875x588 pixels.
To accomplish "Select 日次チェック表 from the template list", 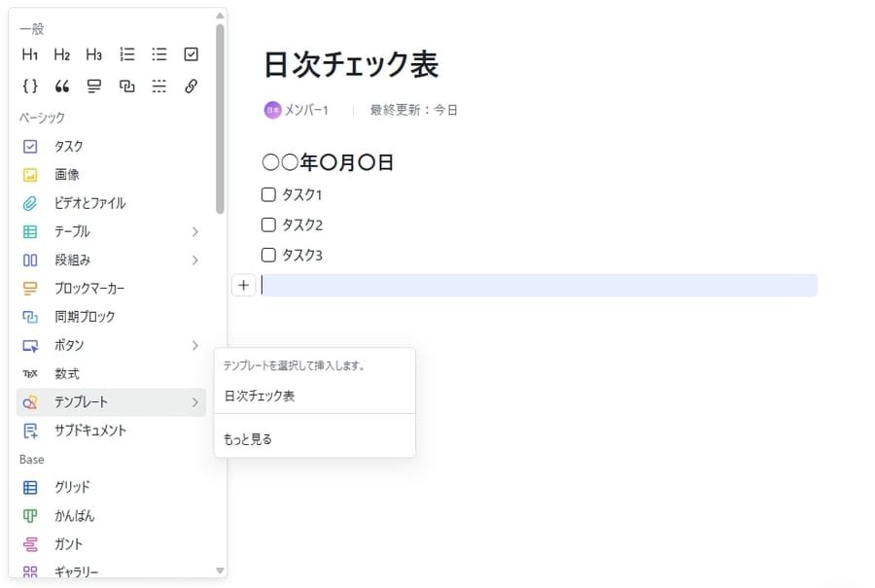I will click(261, 398).
